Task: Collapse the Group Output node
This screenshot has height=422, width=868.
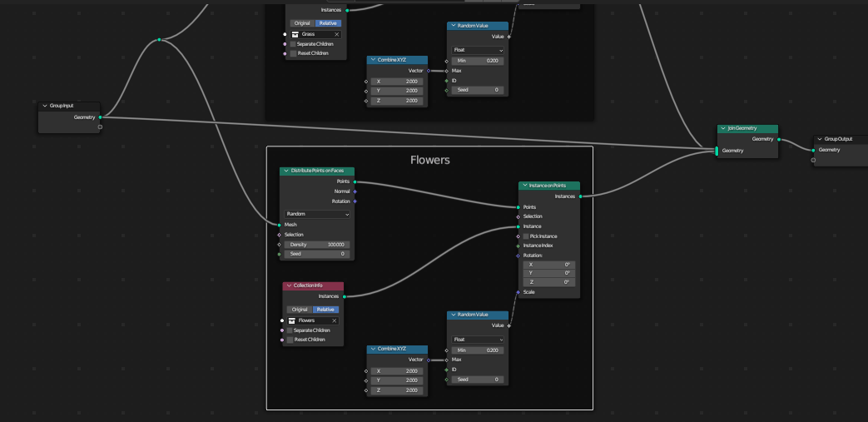Action: pos(820,139)
